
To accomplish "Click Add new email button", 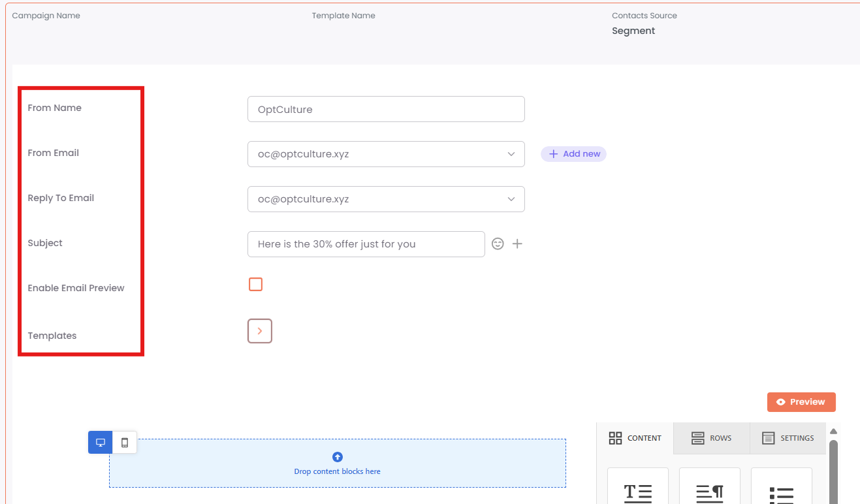I will coord(573,154).
